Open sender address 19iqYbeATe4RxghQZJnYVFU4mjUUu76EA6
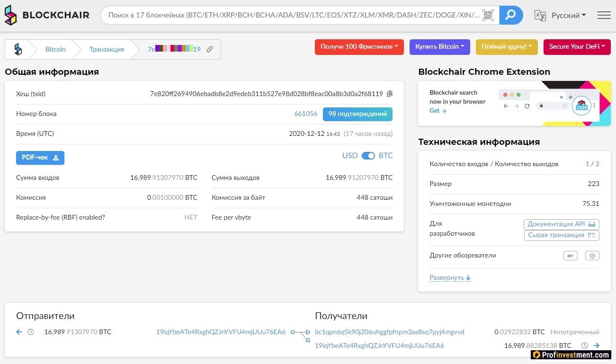The width and height of the screenshot is (616, 364). (x=221, y=332)
